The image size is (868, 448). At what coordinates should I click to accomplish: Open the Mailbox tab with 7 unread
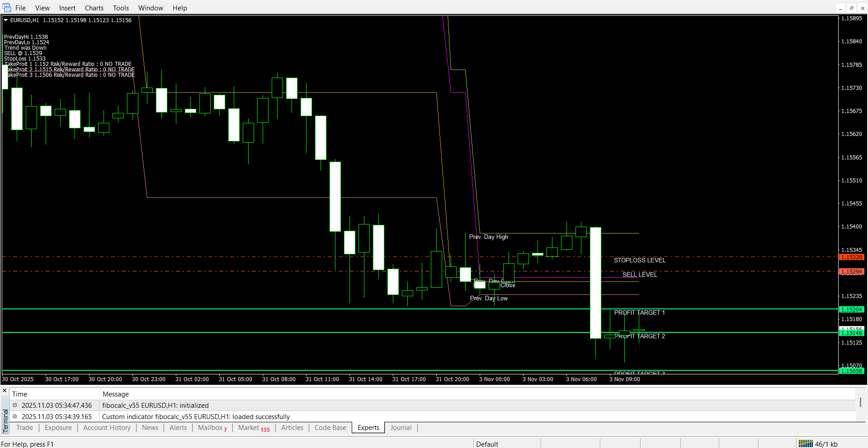pyautogui.click(x=212, y=428)
